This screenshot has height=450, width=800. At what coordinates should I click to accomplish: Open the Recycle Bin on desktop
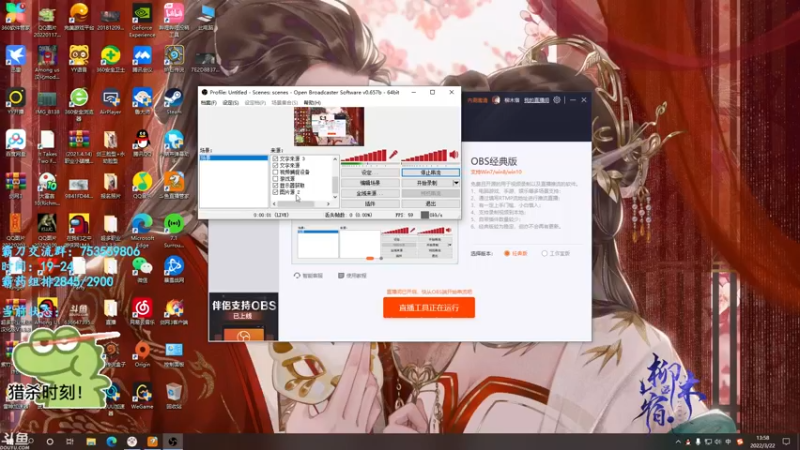[173, 396]
